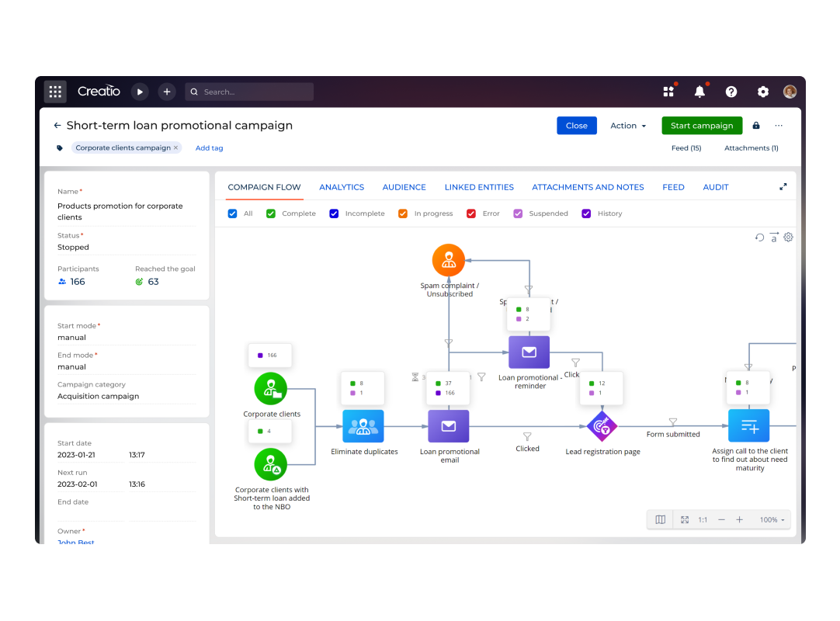Click the reset view icon above the canvas

pyautogui.click(x=759, y=237)
